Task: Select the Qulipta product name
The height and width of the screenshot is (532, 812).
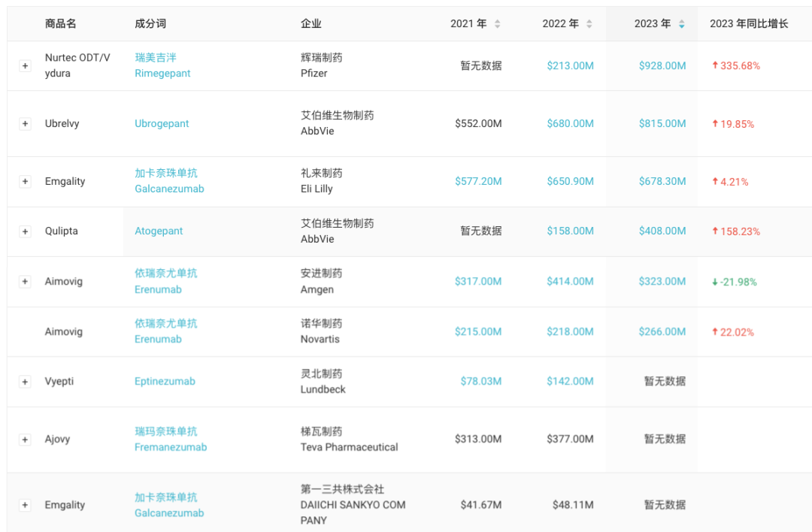Action: click(x=61, y=231)
